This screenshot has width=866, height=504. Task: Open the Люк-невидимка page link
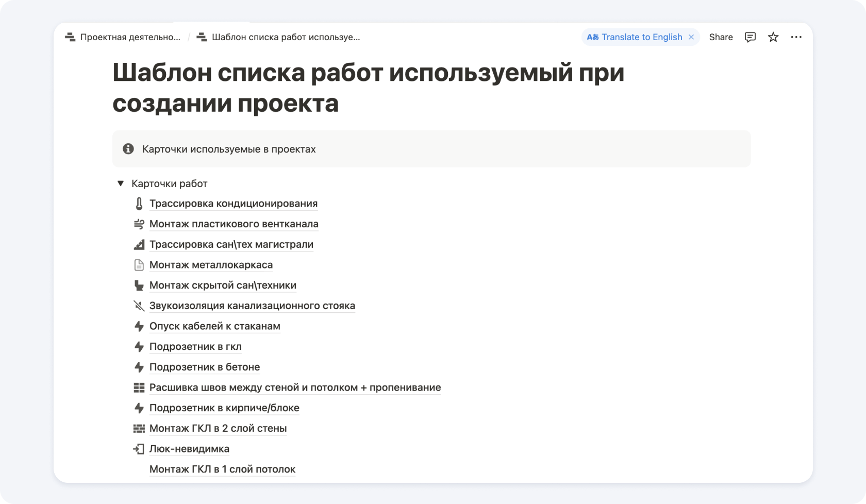(x=189, y=449)
